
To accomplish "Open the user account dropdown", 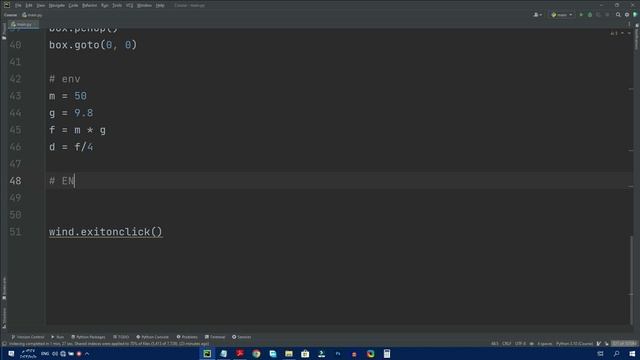I will [x=538, y=15].
